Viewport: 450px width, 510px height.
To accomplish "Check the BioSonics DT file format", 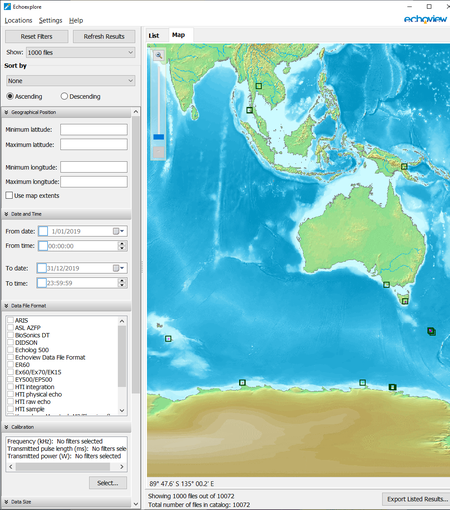I will [10, 335].
